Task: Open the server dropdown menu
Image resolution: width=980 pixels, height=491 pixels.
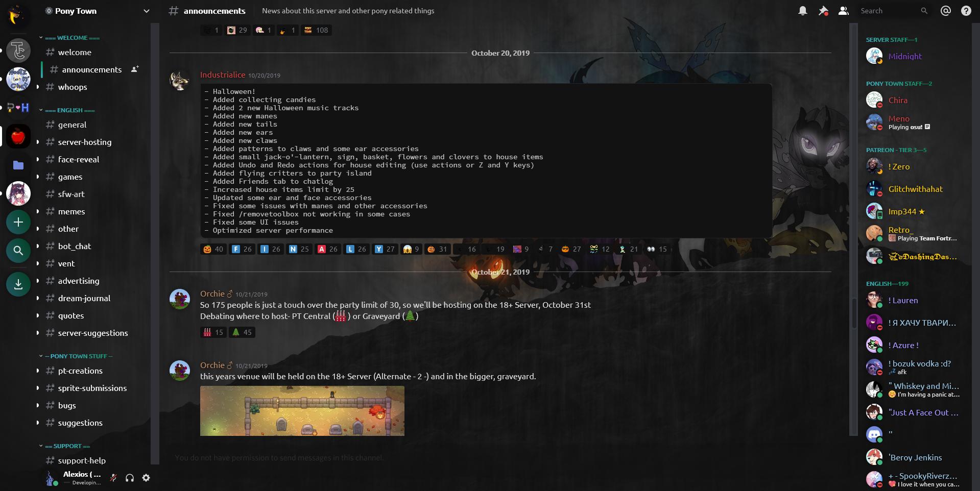Action: coord(146,11)
